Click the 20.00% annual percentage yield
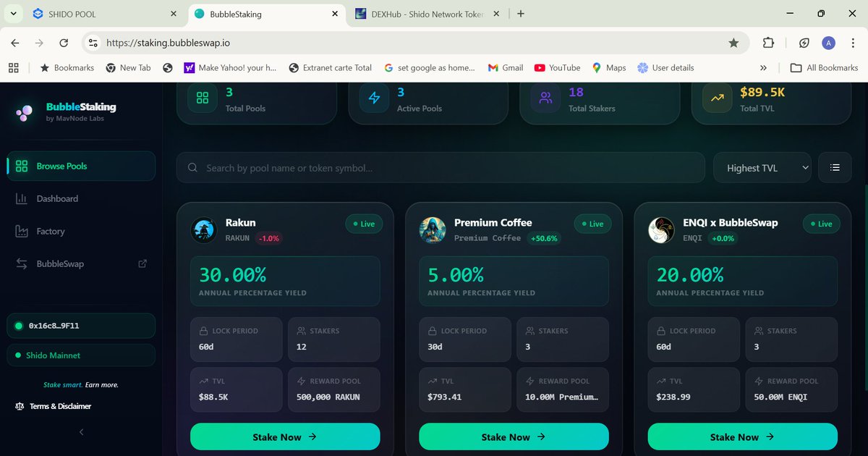This screenshot has width=868, height=456. [690, 275]
